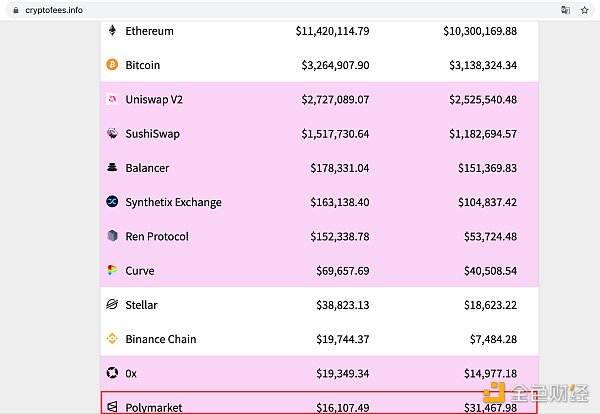Click the Binance Chain logo icon
Viewport: 600px width, 414px height.
coord(112,339)
